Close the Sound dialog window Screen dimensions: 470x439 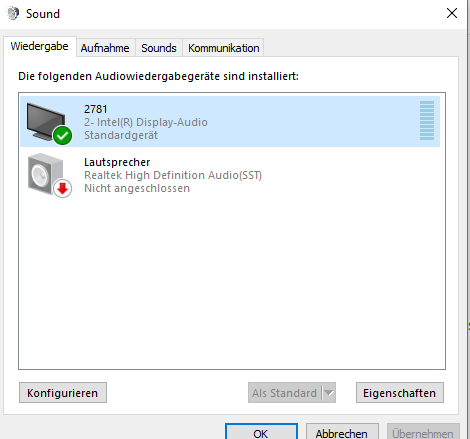pos(452,13)
